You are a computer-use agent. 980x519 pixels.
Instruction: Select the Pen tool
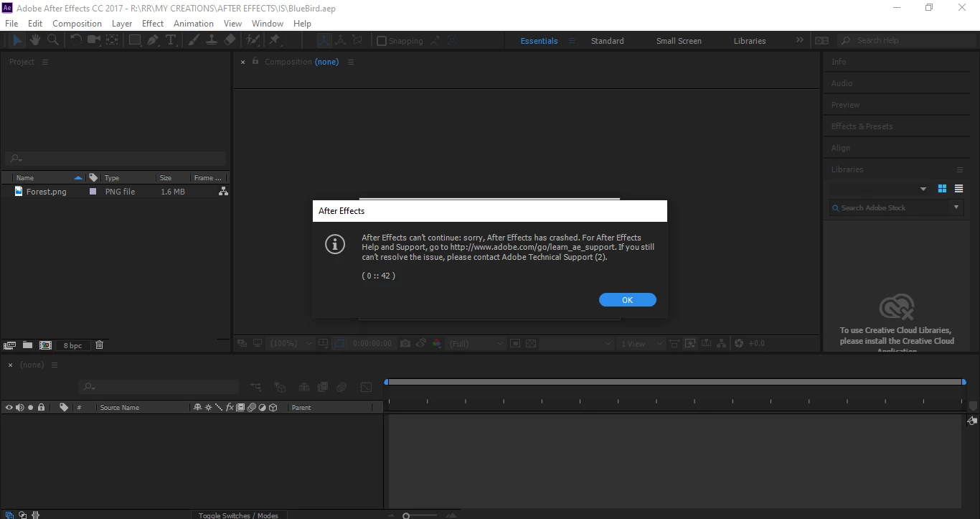(153, 40)
